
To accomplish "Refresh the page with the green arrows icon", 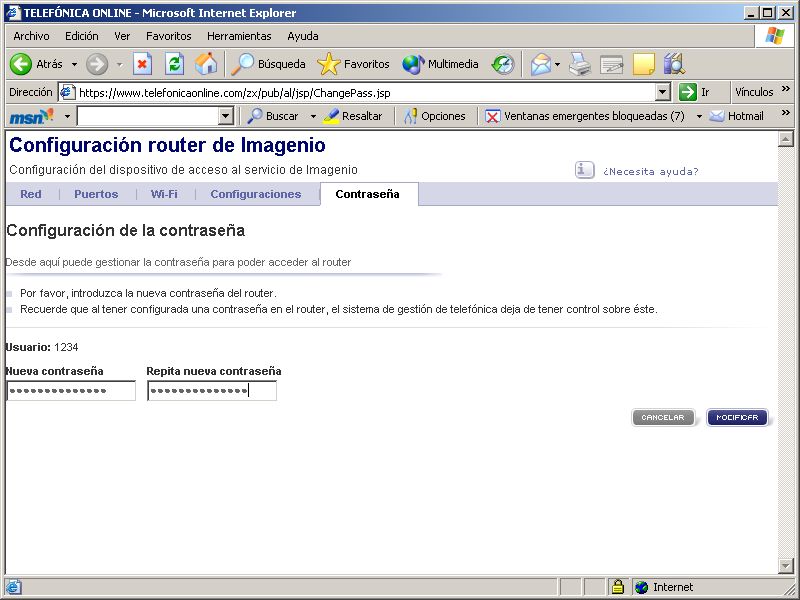I will click(x=174, y=64).
